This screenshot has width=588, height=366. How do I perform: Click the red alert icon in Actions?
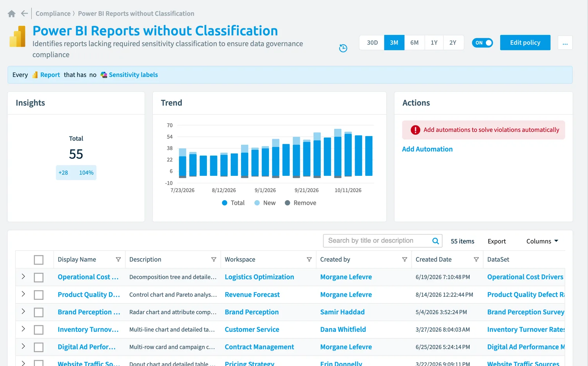(415, 130)
